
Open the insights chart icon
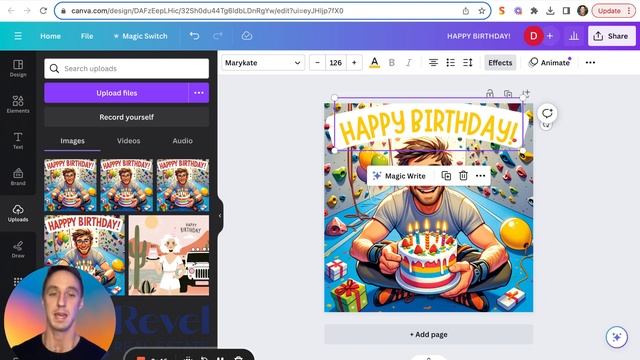point(574,36)
